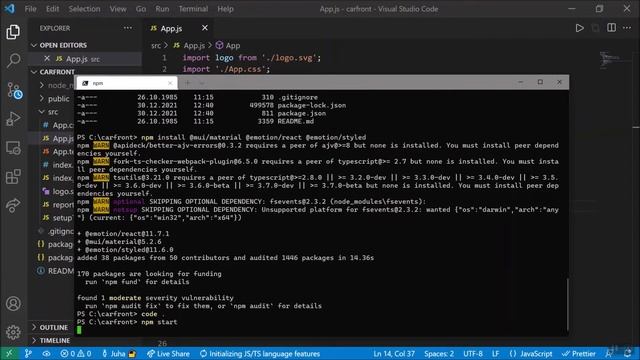Open the File menu

[31, 9]
